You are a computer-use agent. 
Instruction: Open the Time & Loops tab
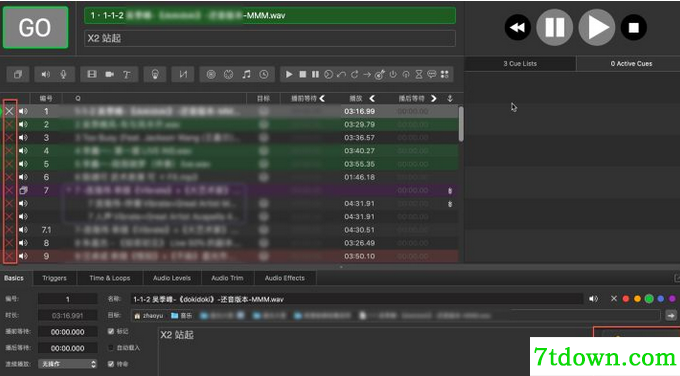pyautogui.click(x=110, y=278)
